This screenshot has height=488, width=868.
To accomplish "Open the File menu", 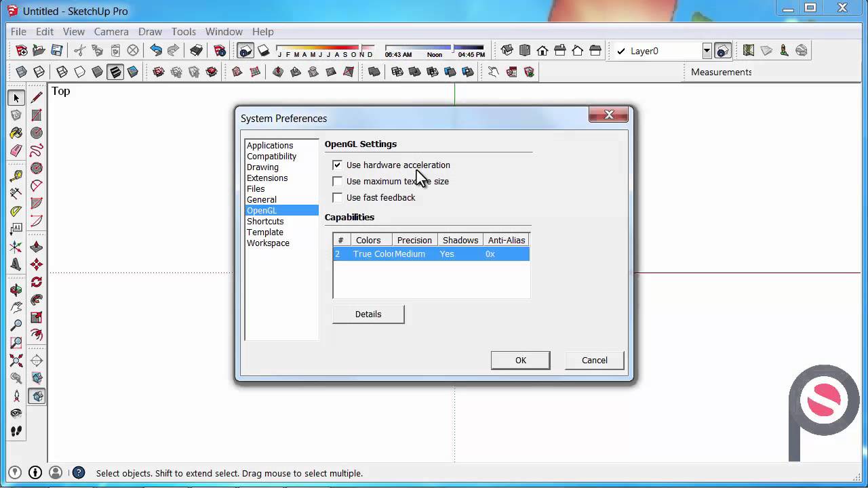I will [x=18, y=31].
